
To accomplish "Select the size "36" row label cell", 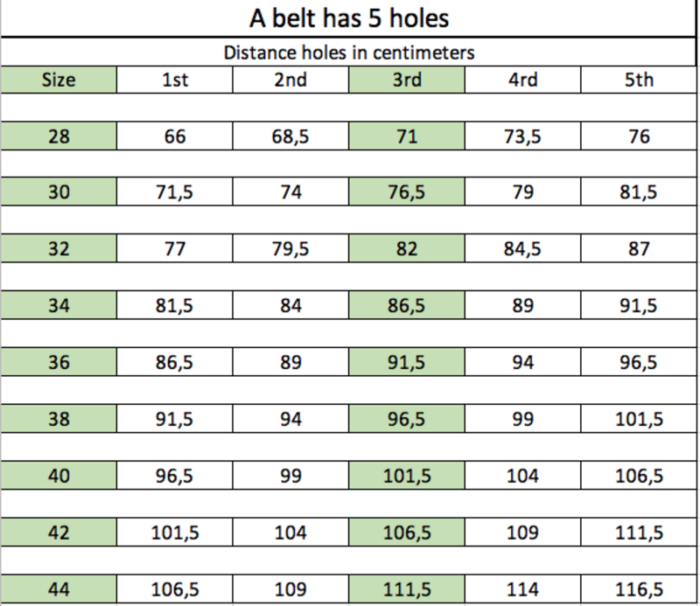I will click(59, 362).
